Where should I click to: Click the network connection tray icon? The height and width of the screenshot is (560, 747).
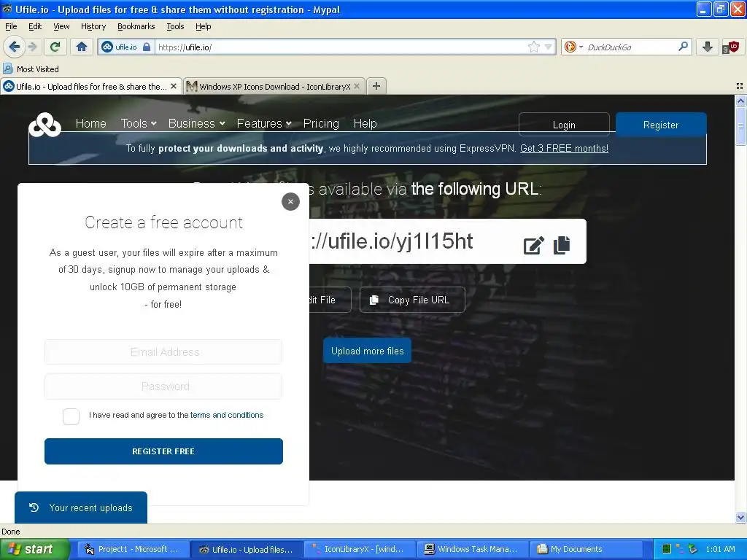click(680, 549)
